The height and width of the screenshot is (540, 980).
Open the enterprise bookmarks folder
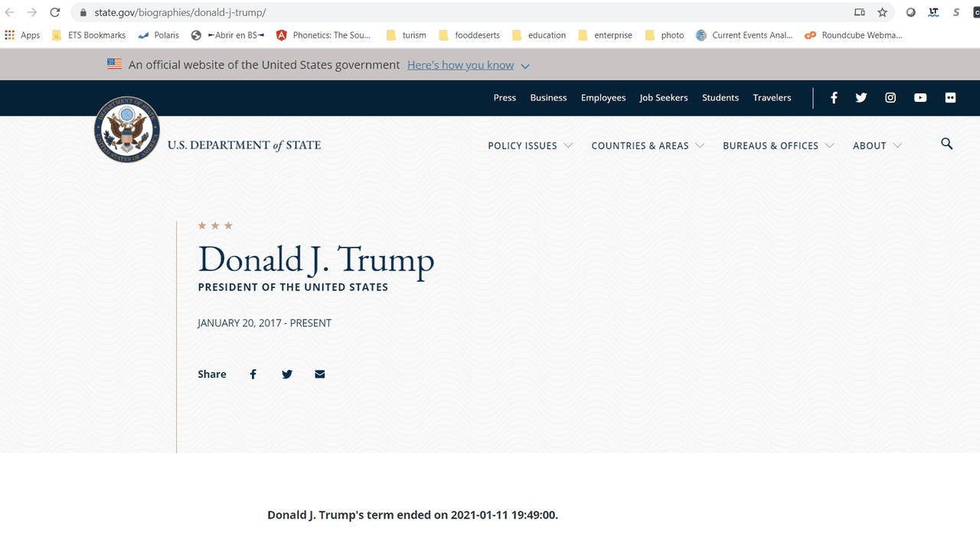click(x=605, y=35)
